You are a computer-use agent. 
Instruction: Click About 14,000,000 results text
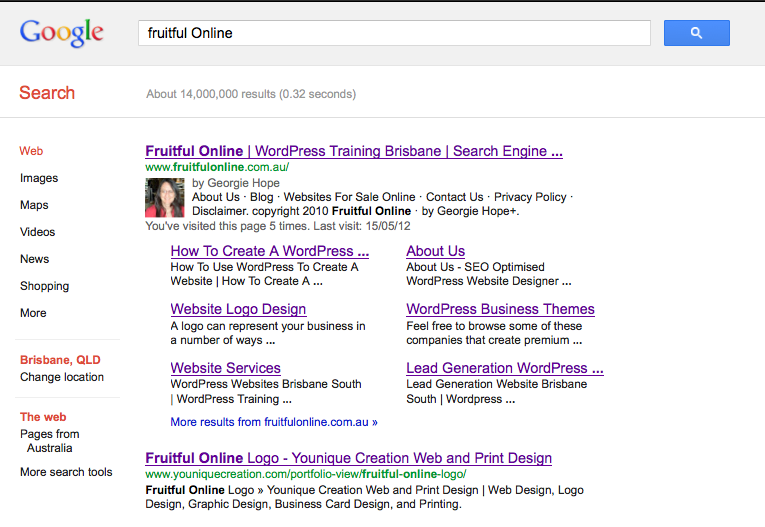click(251, 94)
